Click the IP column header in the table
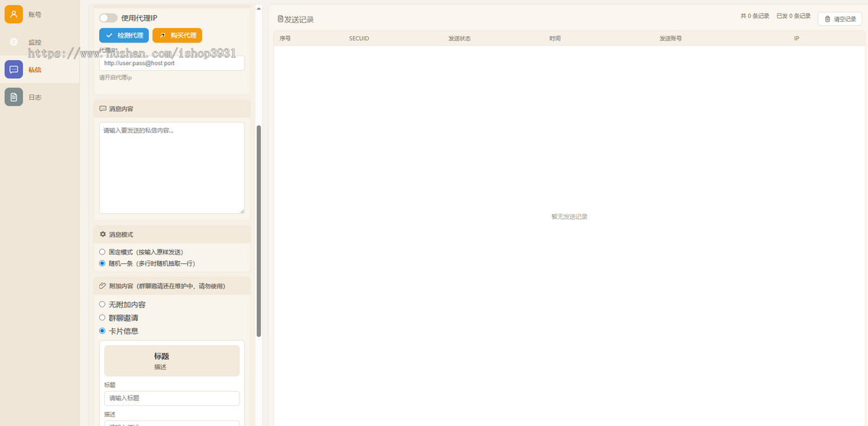868x426 pixels. pyautogui.click(x=796, y=38)
